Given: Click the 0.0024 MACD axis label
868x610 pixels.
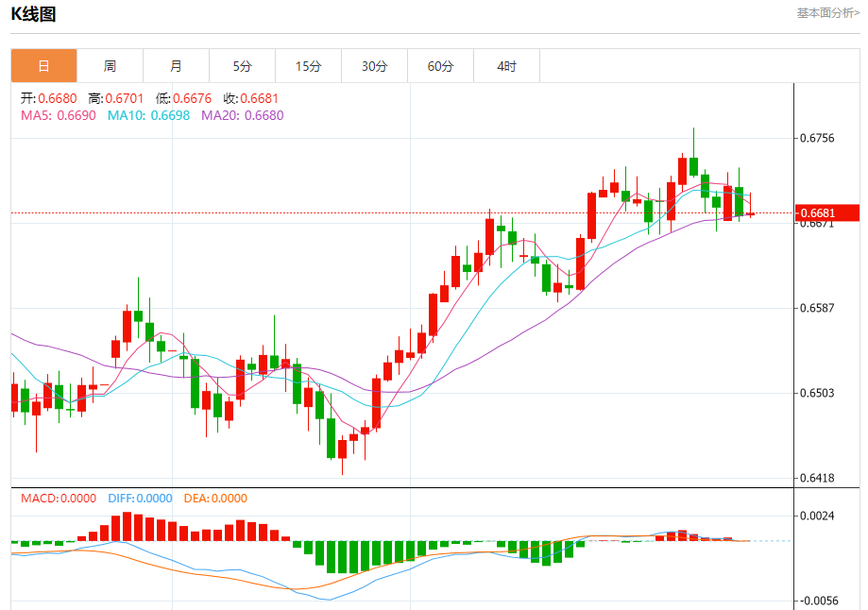Looking at the screenshot, I should click(x=817, y=516).
